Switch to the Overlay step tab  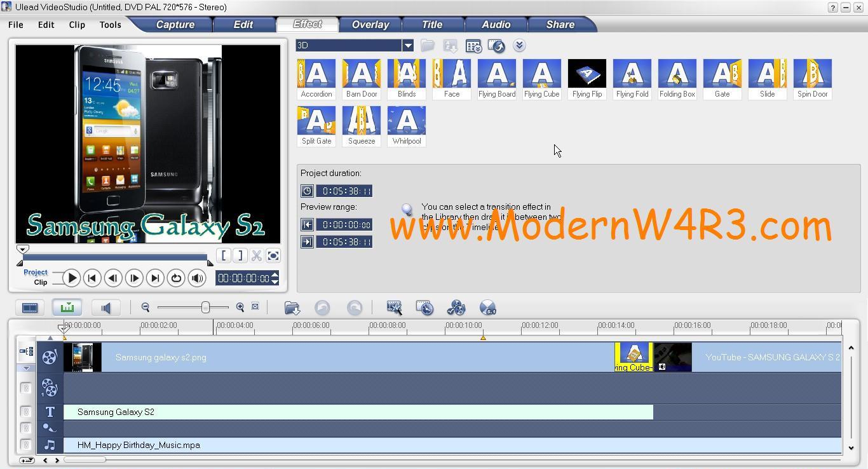point(370,25)
